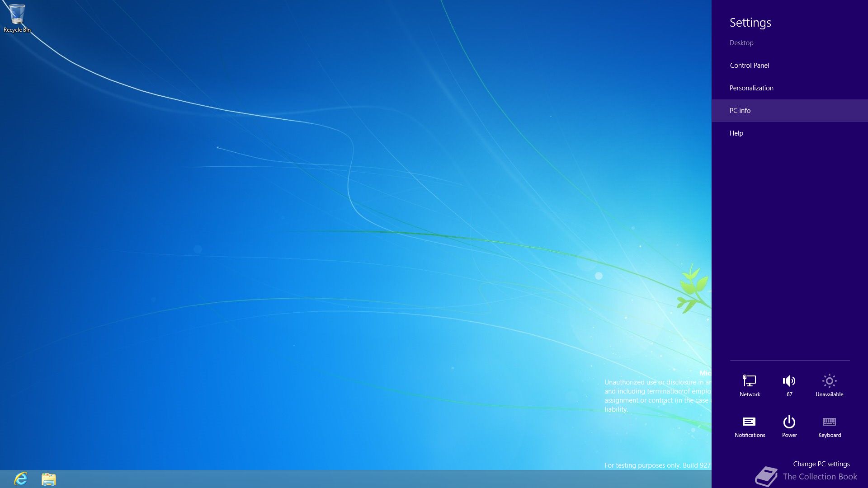The width and height of the screenshot is (868, 488).
Task: Choose PC info in Settings
Action: click(790, 111)
